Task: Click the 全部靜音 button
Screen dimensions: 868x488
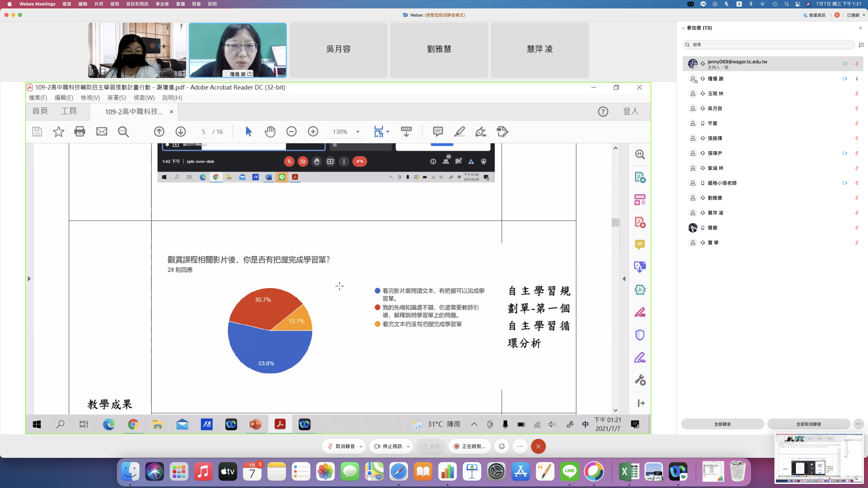Action: pyautogui.click(x=722, y=424)
